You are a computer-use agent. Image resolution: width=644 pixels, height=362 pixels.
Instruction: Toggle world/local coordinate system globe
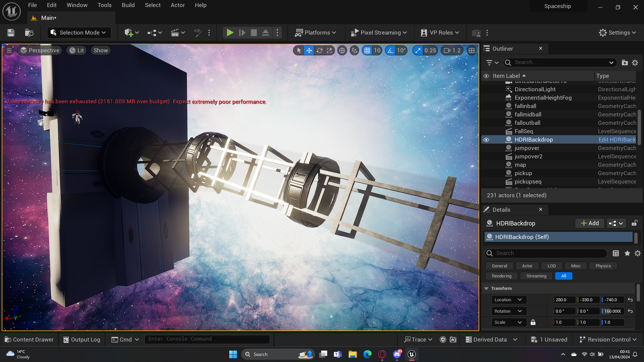[342, 50]
